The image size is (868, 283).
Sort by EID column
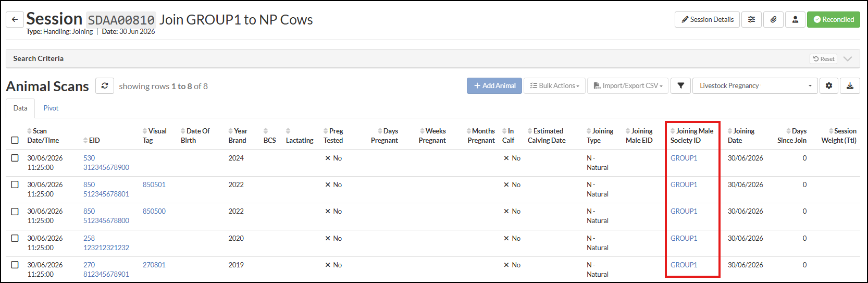coord(91,140)
